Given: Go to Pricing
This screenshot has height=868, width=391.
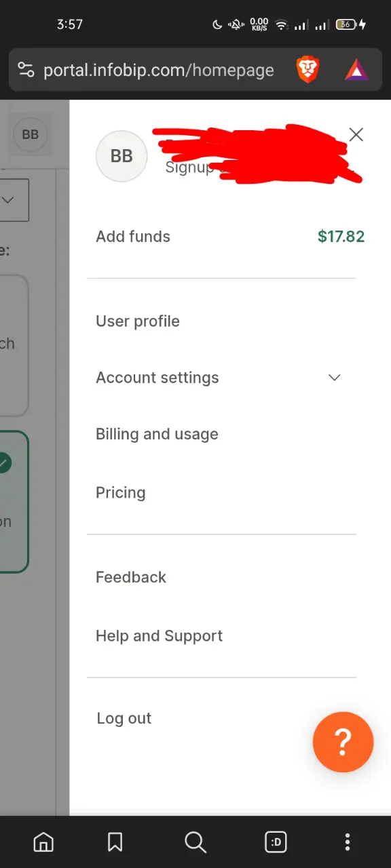Looking at the screenshot, I should [121, 493].
